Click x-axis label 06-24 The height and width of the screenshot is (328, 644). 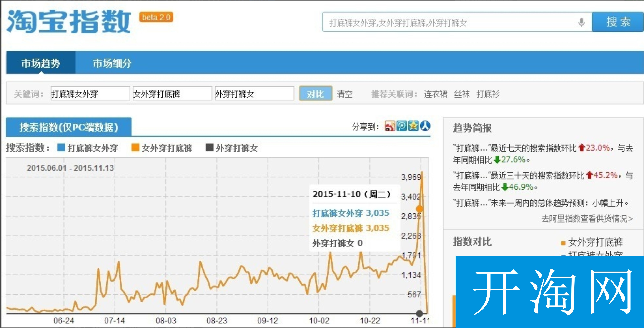pyautogui.click(x=64, y=320)
